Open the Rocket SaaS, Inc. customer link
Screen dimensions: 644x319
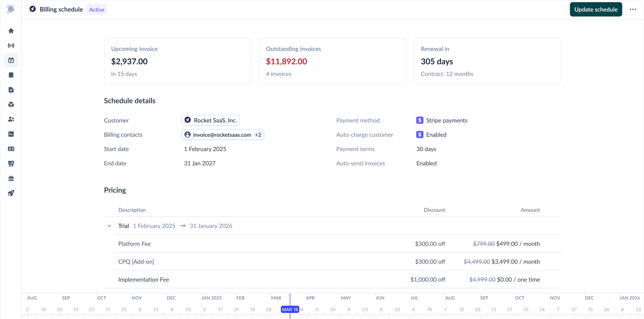click(x=210, y=120)
